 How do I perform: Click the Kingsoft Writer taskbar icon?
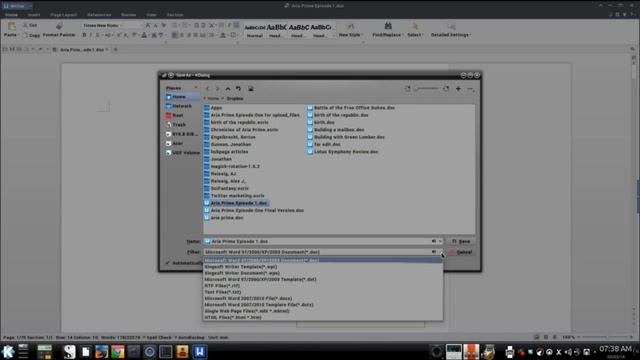coord(200,351)
